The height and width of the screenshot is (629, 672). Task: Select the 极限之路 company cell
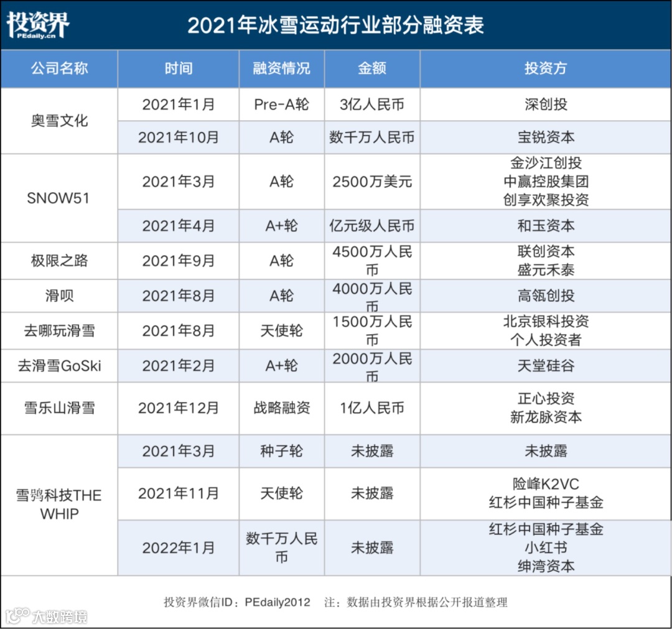59,261
